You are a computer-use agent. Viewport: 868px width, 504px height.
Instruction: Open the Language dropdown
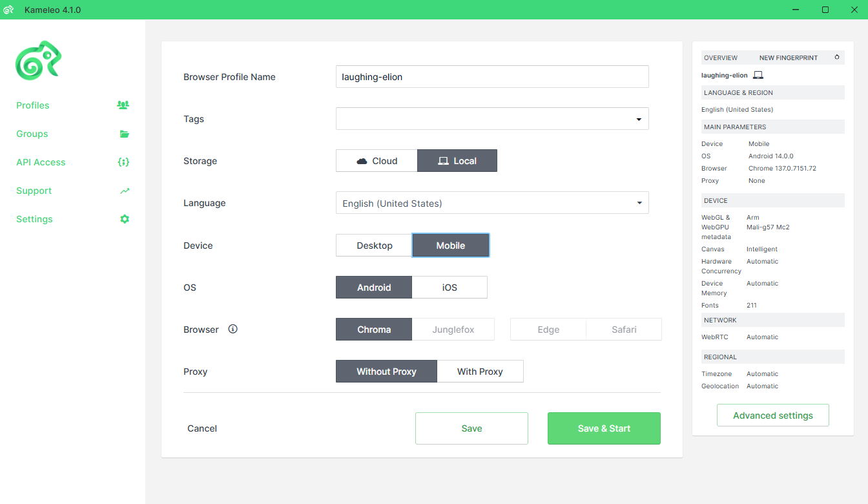pyautogui.click(x=492, y=203)
